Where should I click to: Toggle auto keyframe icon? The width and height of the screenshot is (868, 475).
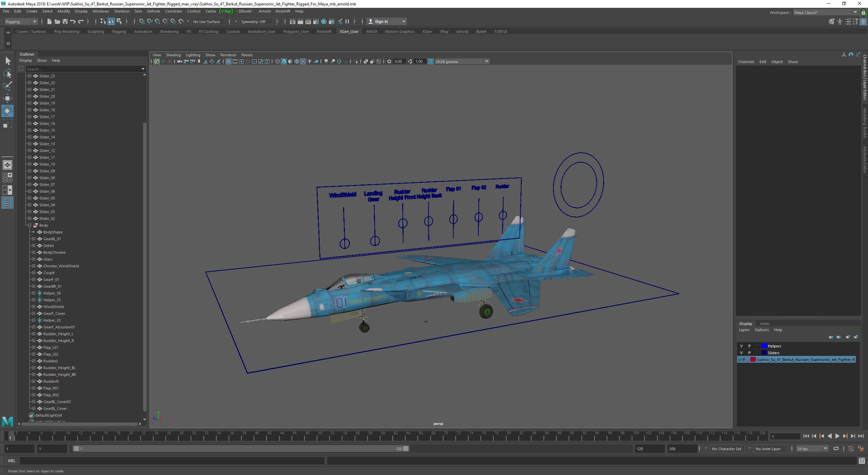click(x=851, y=449)
